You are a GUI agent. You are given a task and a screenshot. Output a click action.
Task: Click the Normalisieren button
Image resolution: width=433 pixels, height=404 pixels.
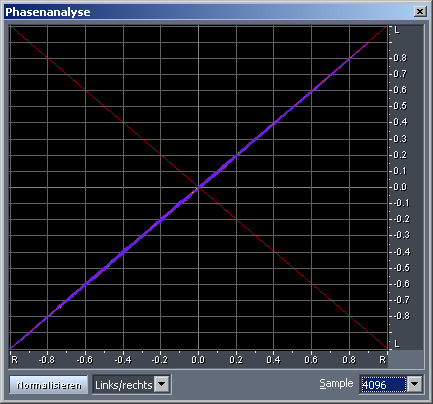tap(49, 385)
